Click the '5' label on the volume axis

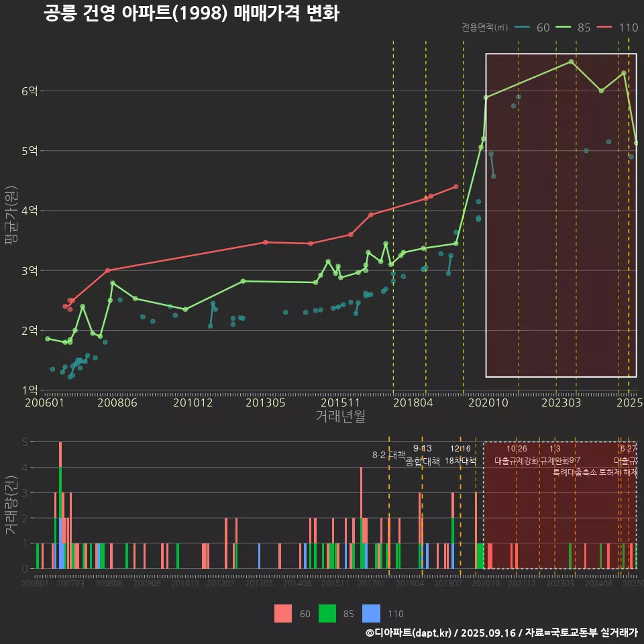click(25, 442)
